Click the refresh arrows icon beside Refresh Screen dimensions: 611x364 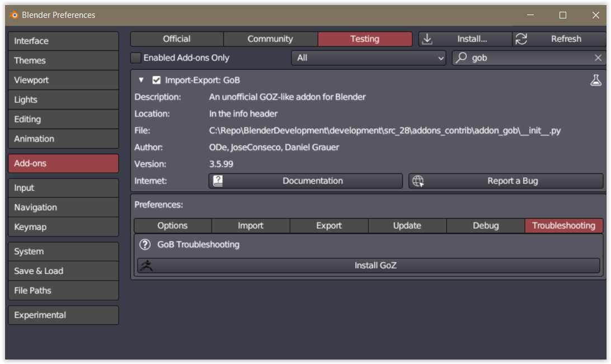(521, 39)
